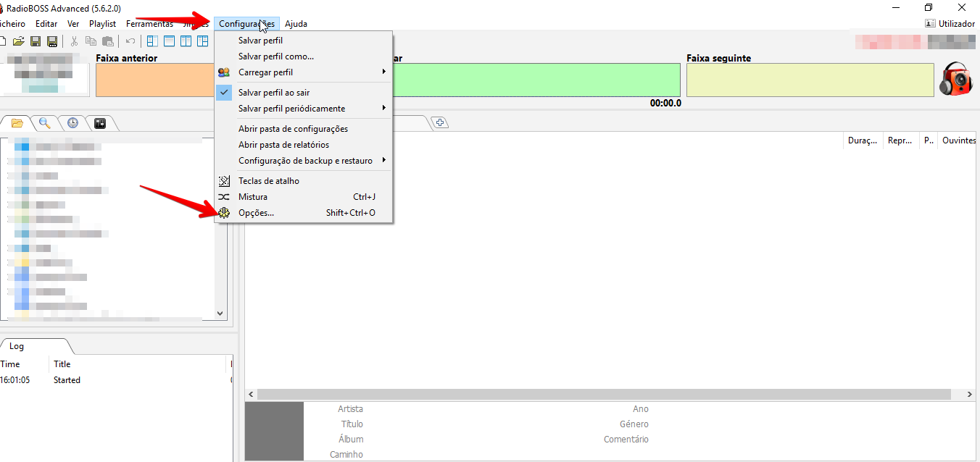Open the Ajuda menu
This screenshot has width=980, height=462.
(296, 24)
